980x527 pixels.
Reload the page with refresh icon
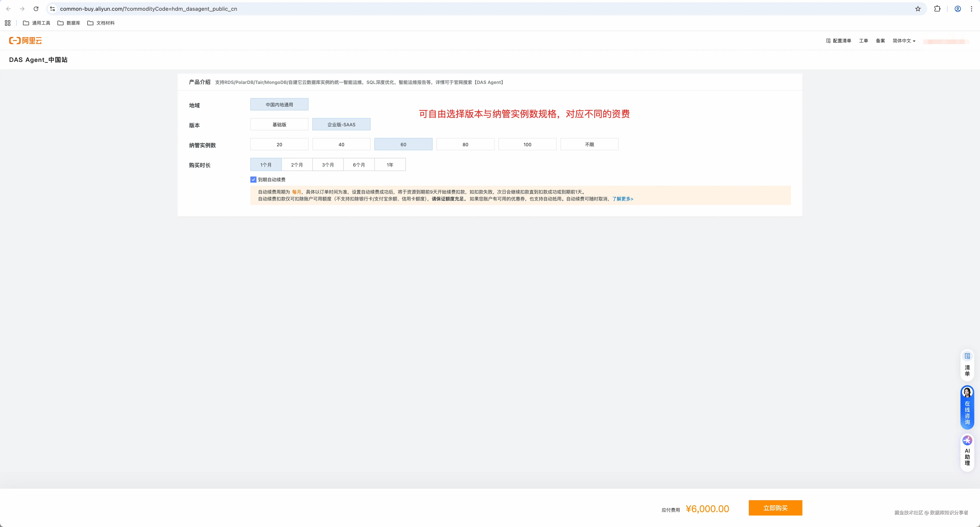tap(36, 9)
